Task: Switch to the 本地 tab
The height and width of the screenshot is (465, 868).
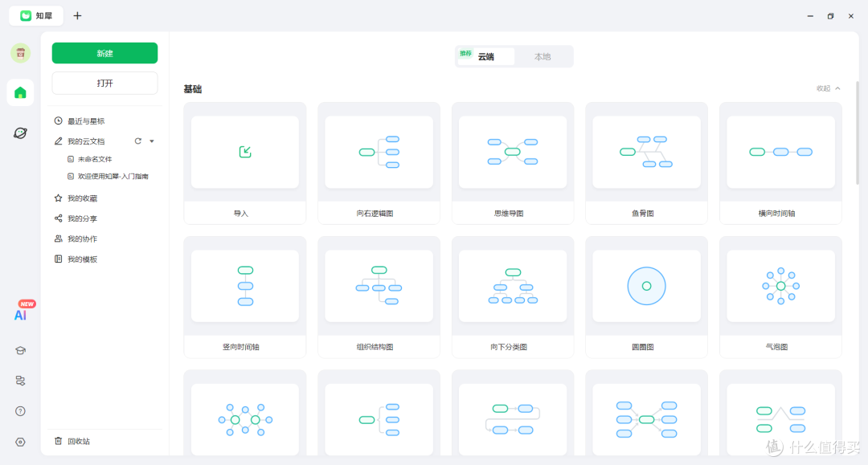Action: [x=542, y=56]
